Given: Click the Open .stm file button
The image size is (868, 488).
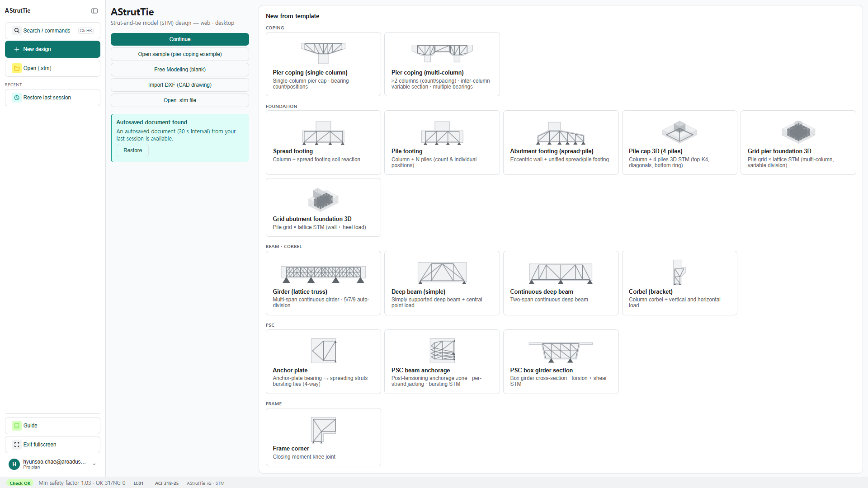Looking at the screenshot, I should [180, 100].
